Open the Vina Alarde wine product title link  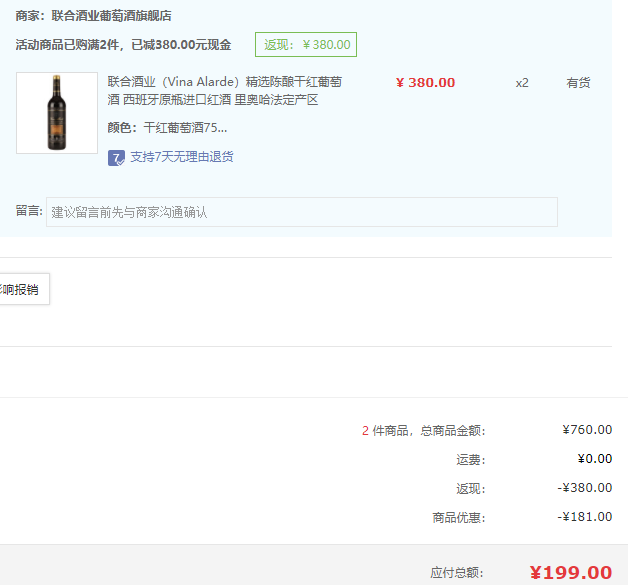225,90
